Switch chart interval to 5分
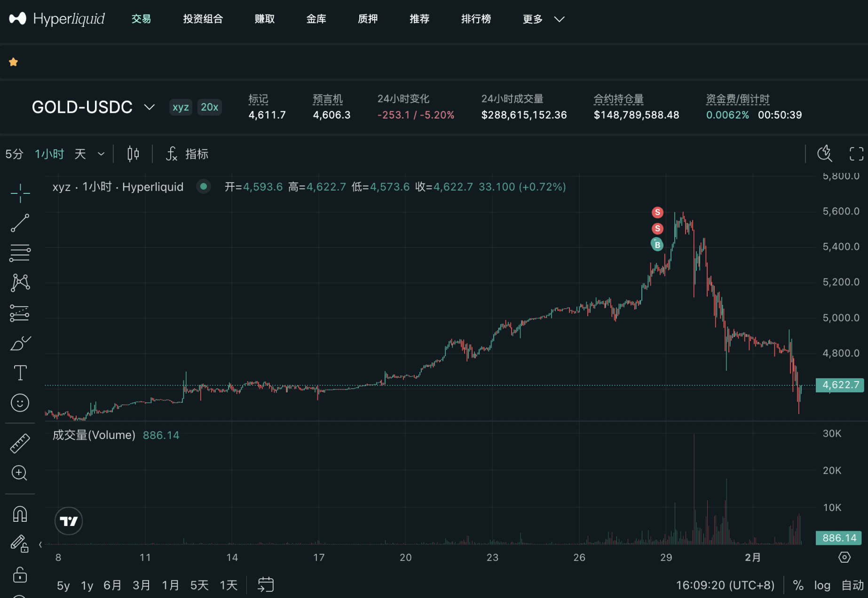This screenshot has width=868, height=598. point(14,154)
